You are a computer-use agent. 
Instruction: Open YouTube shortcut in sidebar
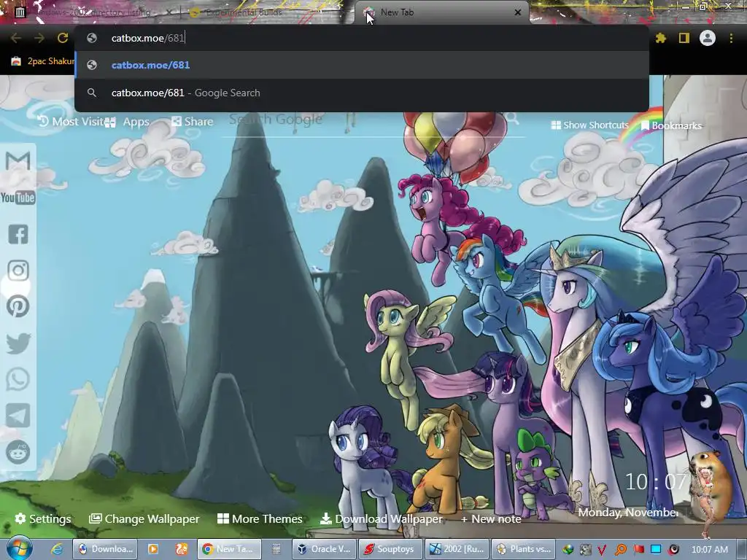click(x=18, y=198)
